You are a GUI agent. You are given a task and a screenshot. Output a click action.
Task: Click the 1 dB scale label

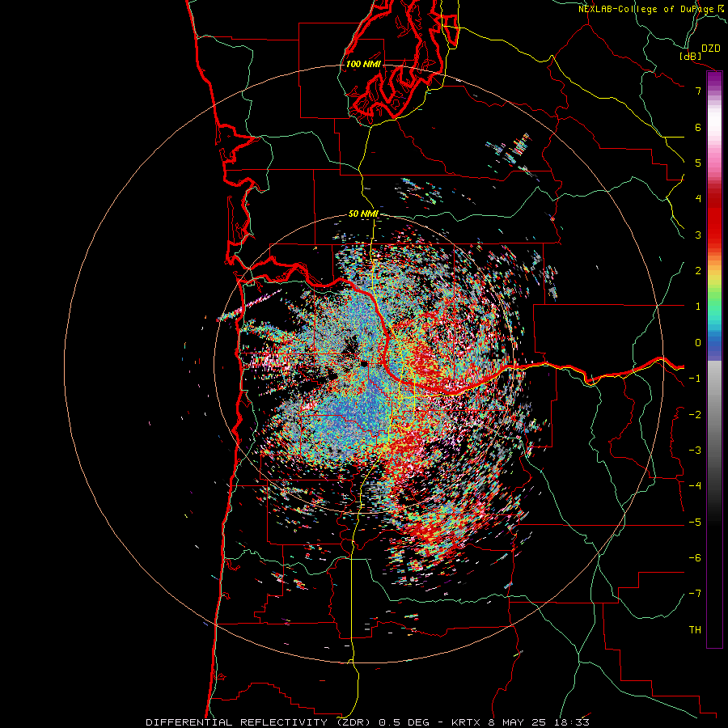click(698, 307)
